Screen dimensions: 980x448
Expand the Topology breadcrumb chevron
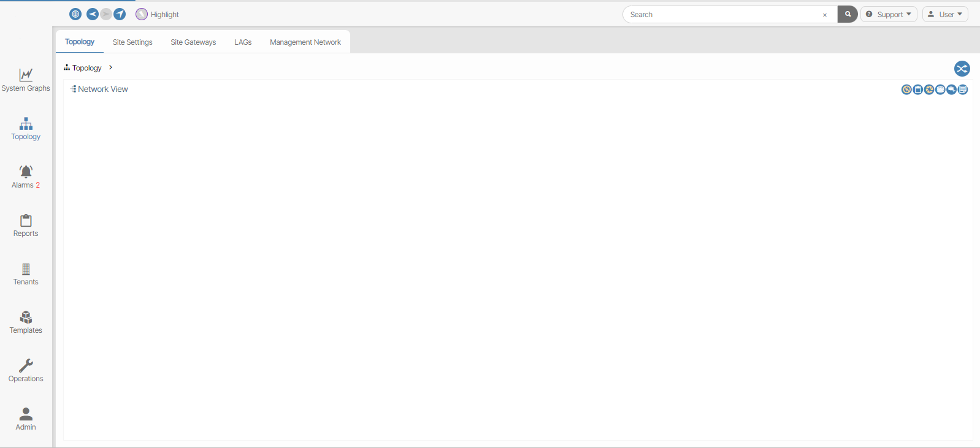point(110,67)
